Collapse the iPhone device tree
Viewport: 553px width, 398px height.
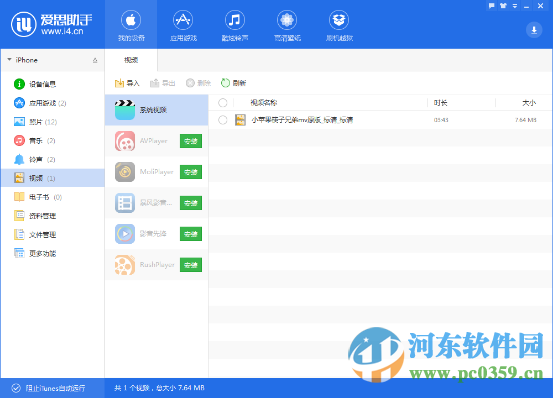click(10, 60)
